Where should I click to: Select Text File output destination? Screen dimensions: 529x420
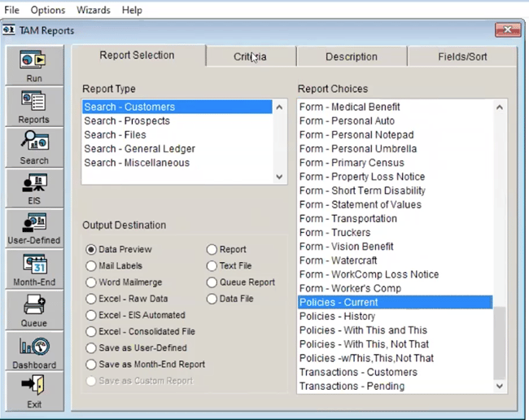(229, 266)
